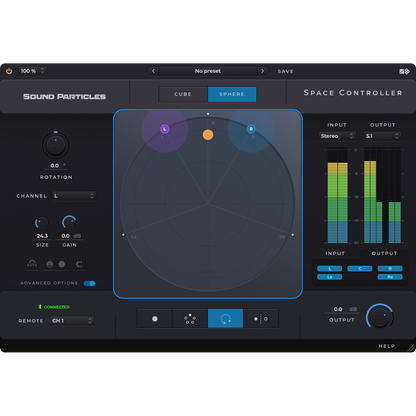Open the Input format Stereo dropdown
The width and height of the screenshot is (416, 416).
pos(337,136)
